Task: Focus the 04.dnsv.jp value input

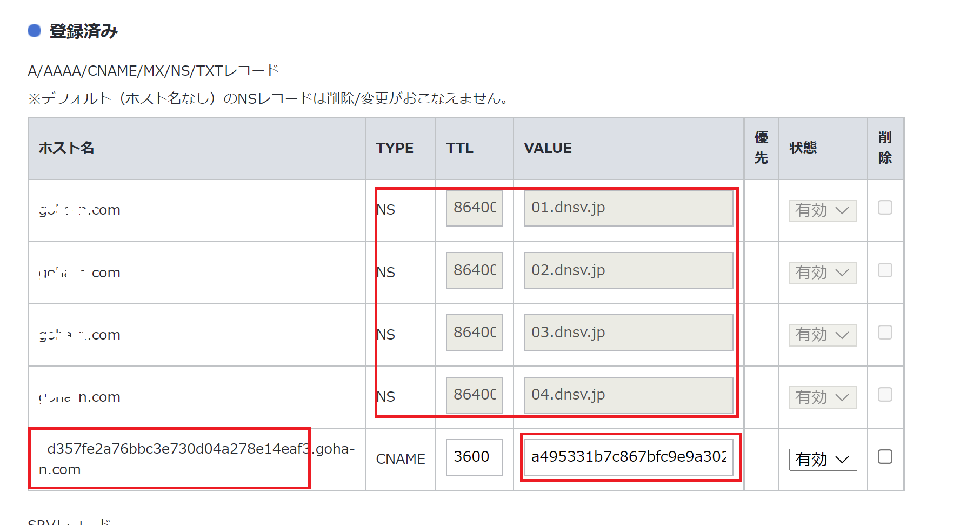Action: click(x=629, y=395)
